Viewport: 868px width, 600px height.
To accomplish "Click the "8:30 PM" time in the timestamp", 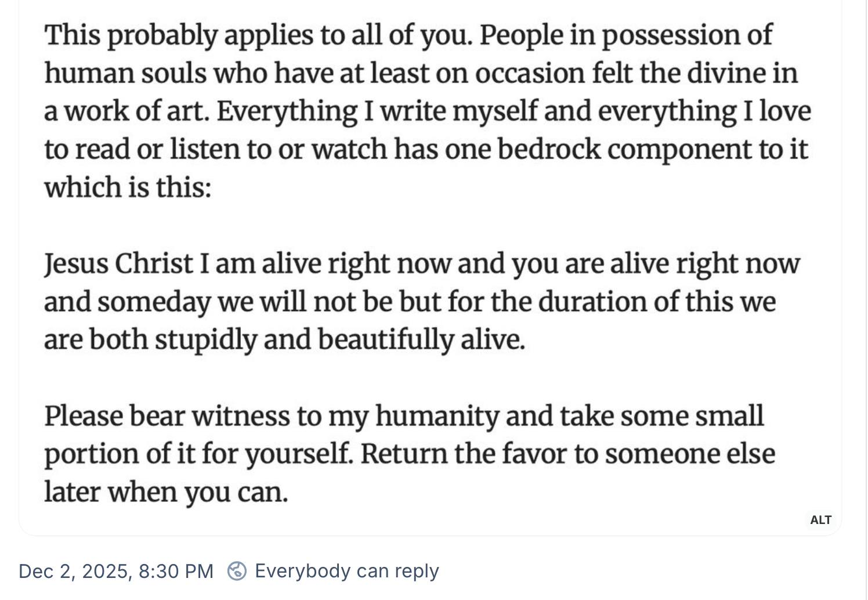I will point(176,572).
